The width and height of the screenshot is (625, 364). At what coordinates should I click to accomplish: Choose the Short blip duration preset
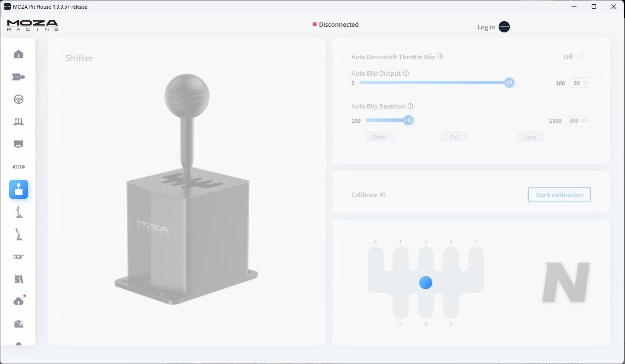pos(379,137)
